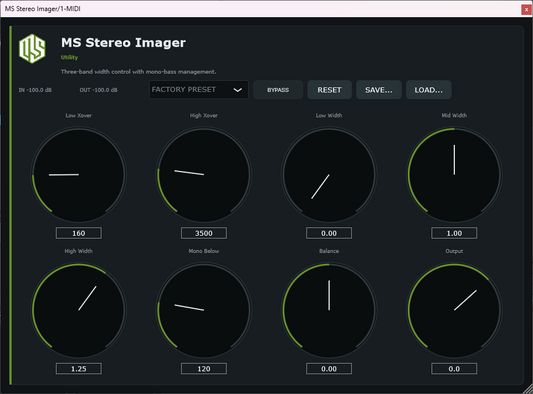Image resolution: width=533 pixels, height=394 pixels.
Task: Click the High Xover label
Action: tap(204, 116)
